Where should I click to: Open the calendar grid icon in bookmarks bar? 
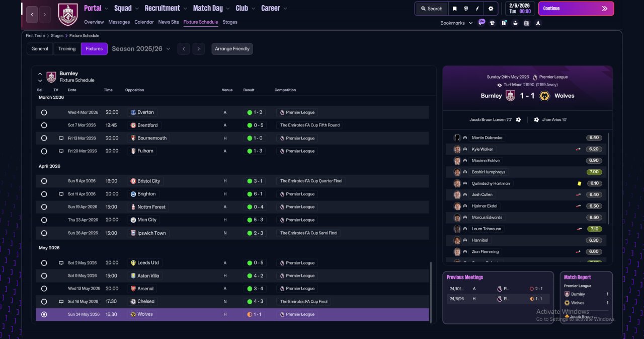[527, 23]
